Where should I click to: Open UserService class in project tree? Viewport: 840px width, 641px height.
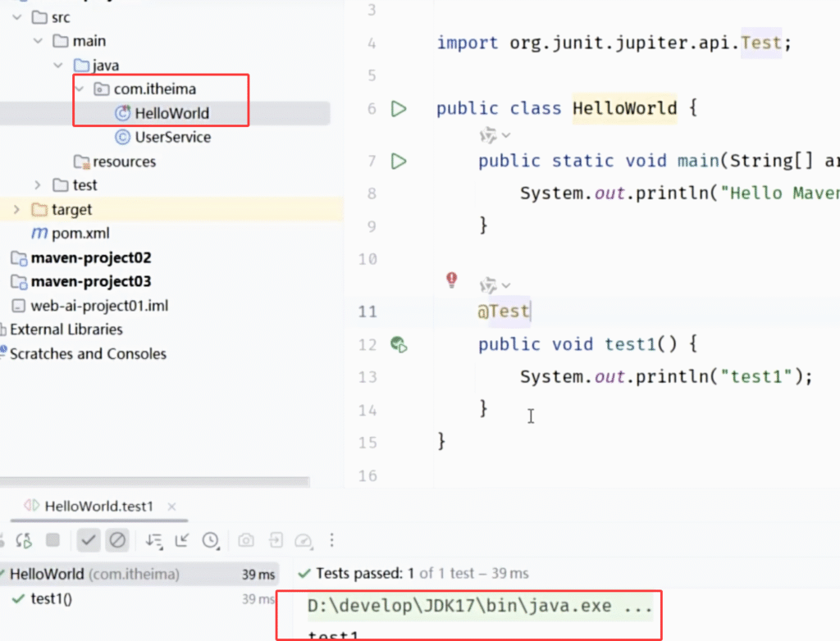pos(172,137)
